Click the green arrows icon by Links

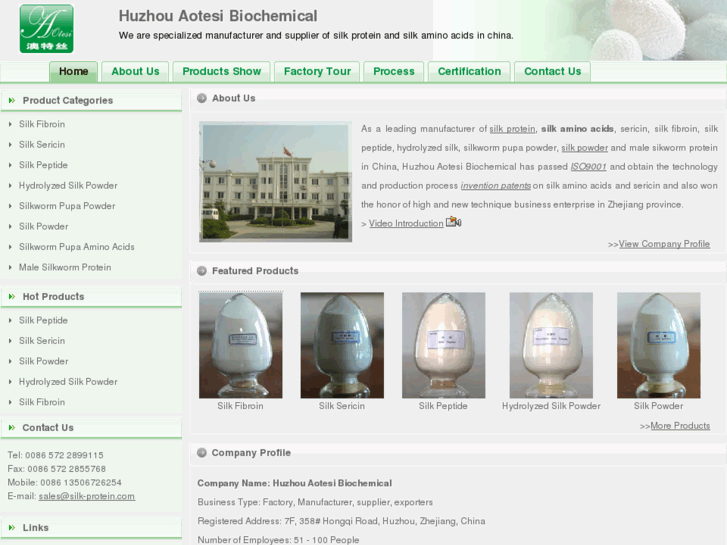click(x=12, y=527)
